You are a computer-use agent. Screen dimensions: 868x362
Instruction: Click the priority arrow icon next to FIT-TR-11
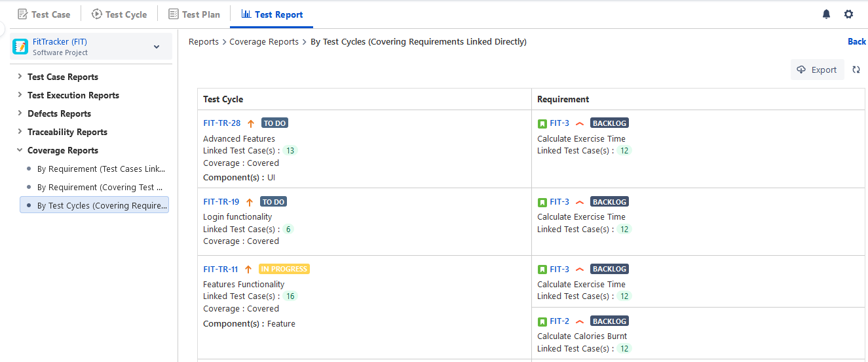[x=248, y=269]
